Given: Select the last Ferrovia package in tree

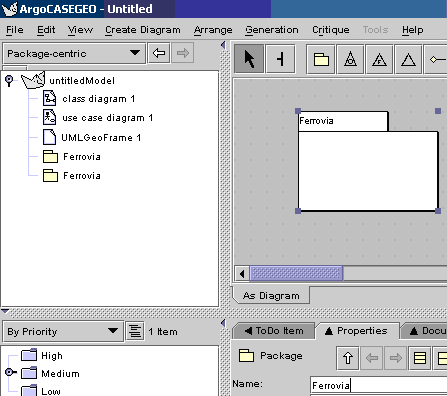Looking at the screenshot, I should 82,176.
